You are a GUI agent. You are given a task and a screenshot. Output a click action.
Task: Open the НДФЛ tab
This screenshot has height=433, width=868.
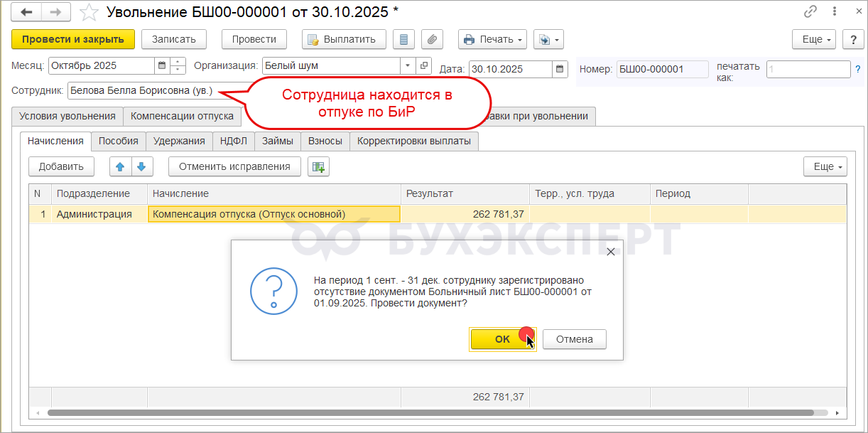(233, 141)
